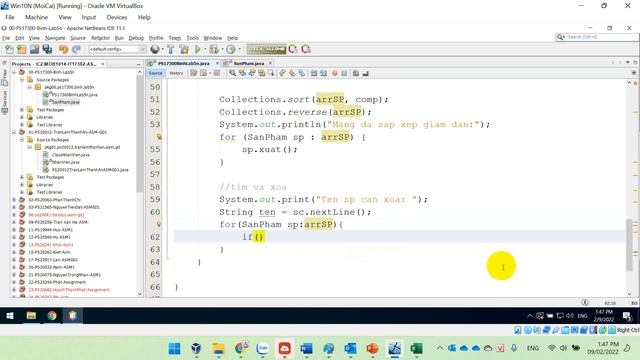Click the New File toolbar icon
This screenshot has height=360, width=640.
pos(9,49)
